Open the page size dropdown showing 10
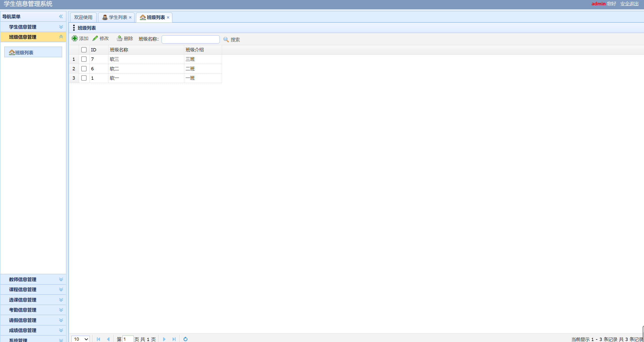Image resolution: width=644 pixels, height=342 pixels. coord(80,339)
